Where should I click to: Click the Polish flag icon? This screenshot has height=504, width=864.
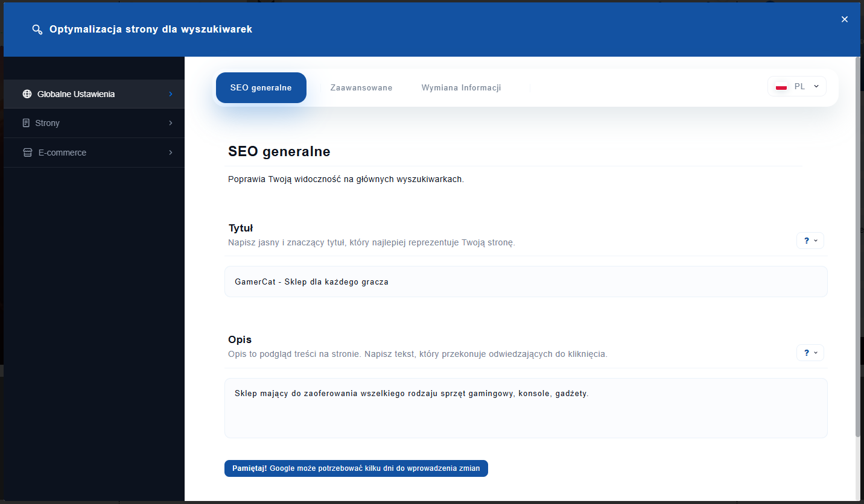tap(781, 87)
